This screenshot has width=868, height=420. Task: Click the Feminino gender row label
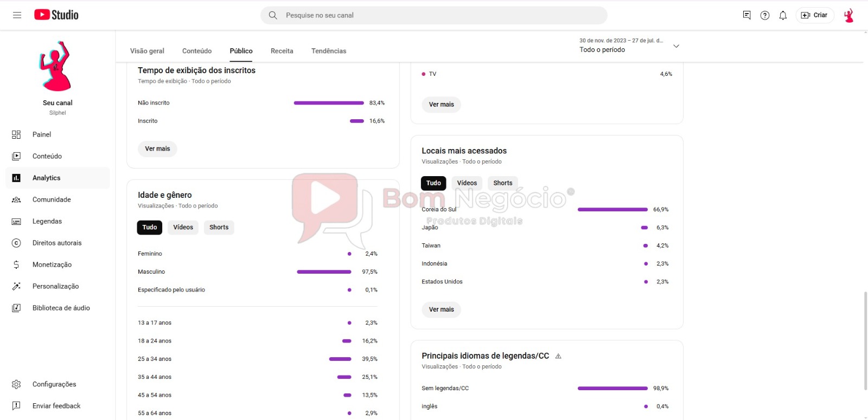(x=150, y=254)
